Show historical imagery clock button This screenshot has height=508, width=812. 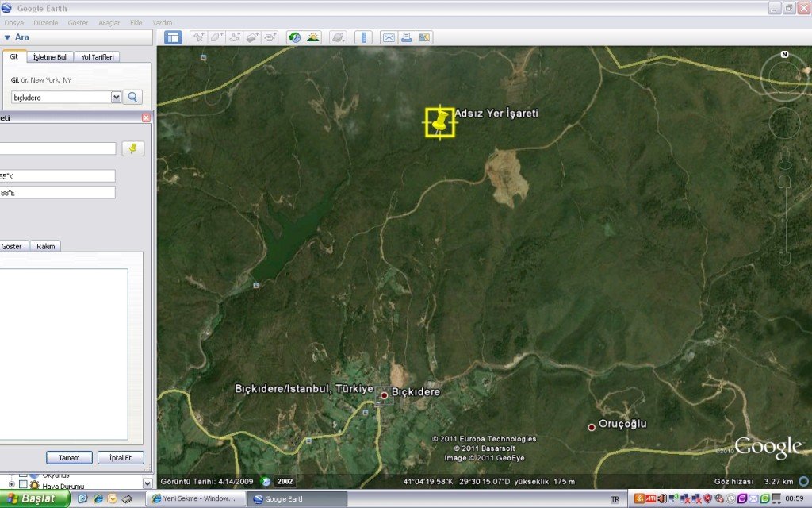[x=295, y=37]
